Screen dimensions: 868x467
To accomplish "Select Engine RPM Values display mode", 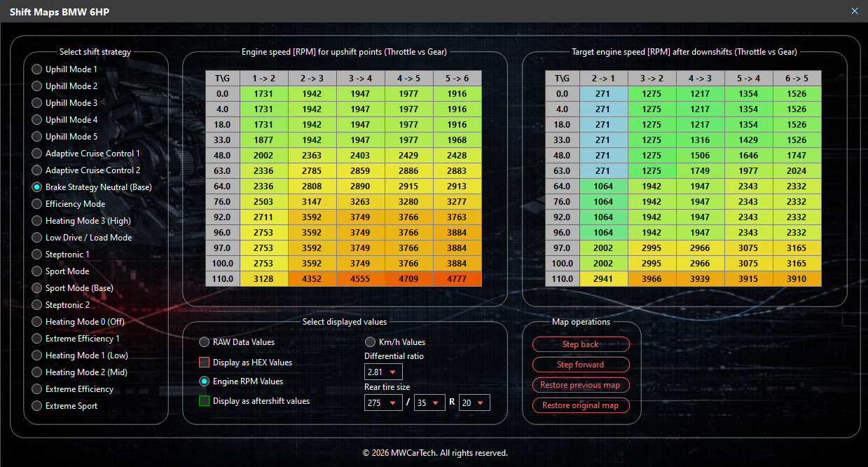I will tap(204, 381).
